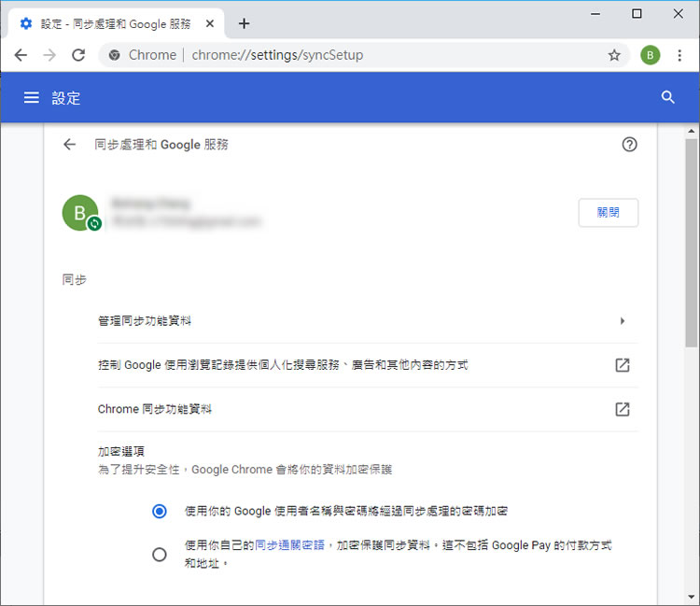Click the 關閉 button to turn off sync
700x606 pixels.
pyautogui.click(x=608, y=213)
